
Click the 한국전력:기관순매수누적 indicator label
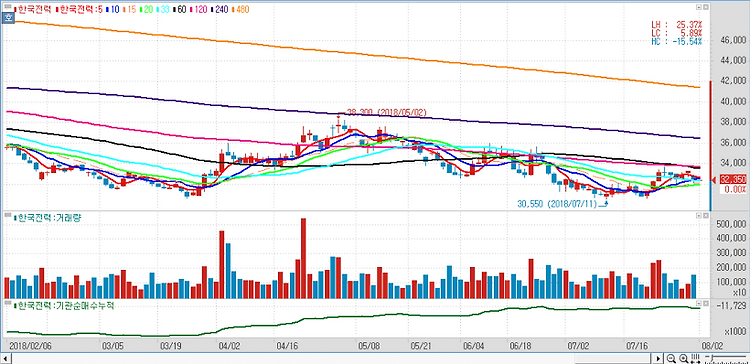(64, 306)
